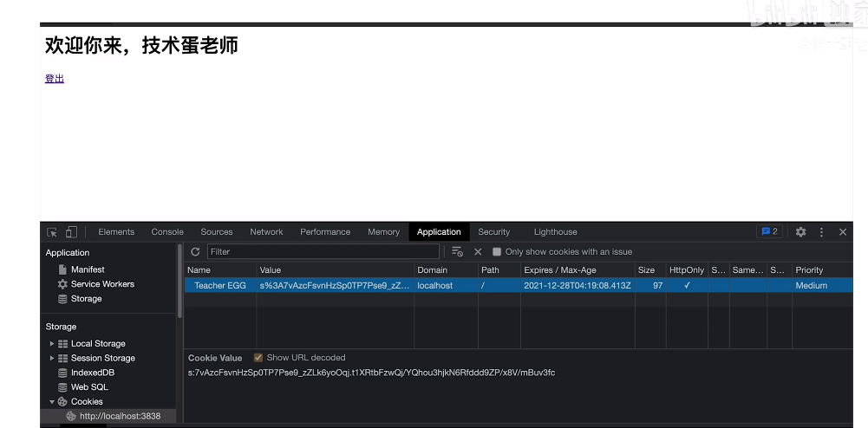
Task: Select Manifest in the sidebar
Action: [x=88, y=269]
